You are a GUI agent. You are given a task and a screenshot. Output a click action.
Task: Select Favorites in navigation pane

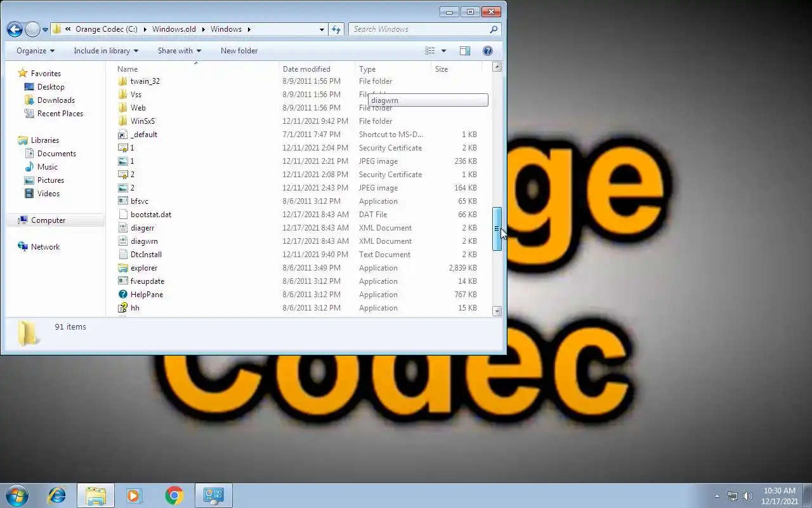click(x=46, y=74)
